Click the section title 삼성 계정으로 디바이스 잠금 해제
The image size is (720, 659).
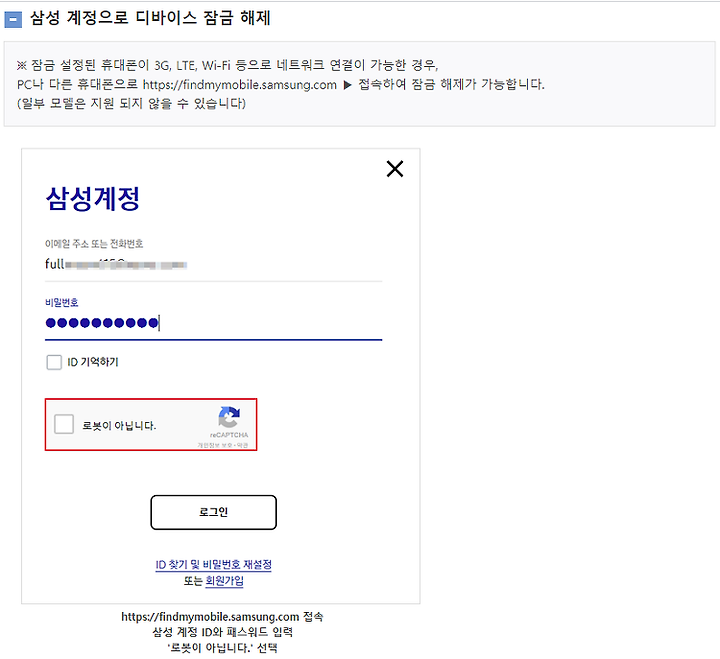coord(150,18)
